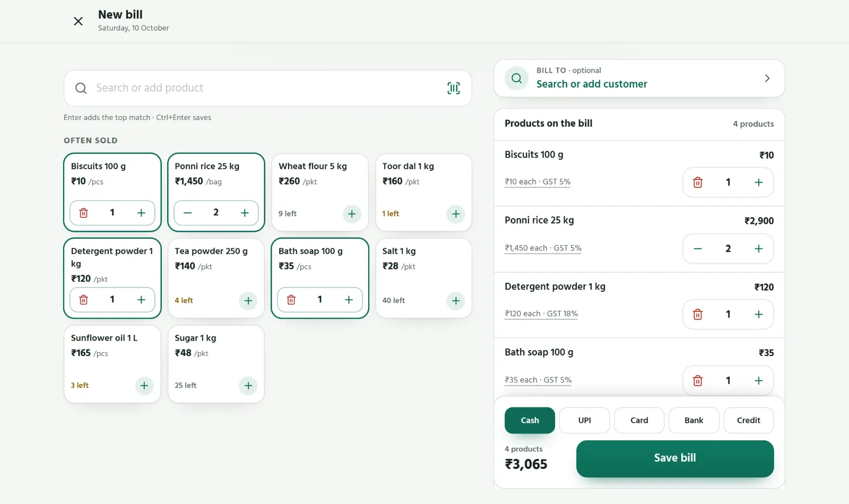Increase Ponni rice quantity on product card
Viewport: 849px width, 504px height.
tap(245, 213)
